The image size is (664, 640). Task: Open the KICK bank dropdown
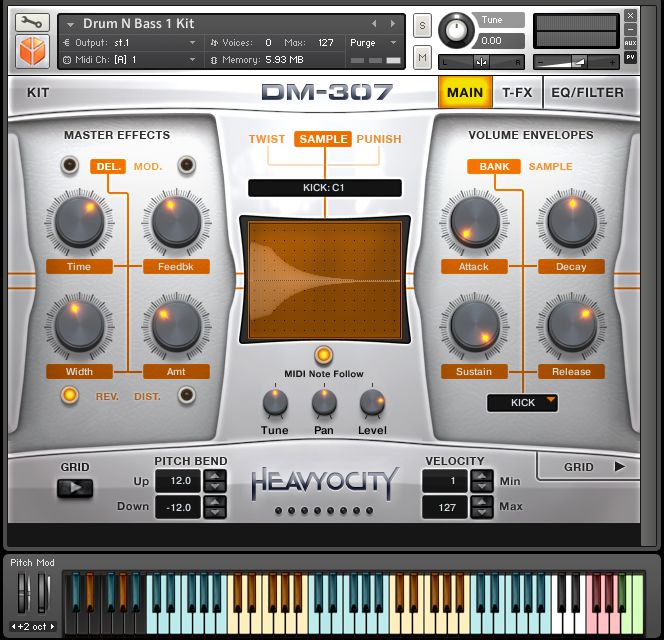click(523, 402)
